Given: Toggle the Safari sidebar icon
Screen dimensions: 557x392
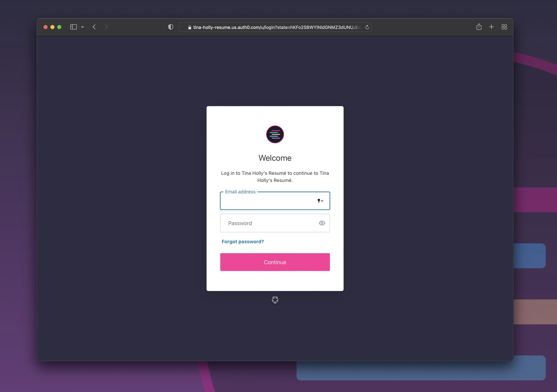Looking at the screenshot, I should coord(73,27).
